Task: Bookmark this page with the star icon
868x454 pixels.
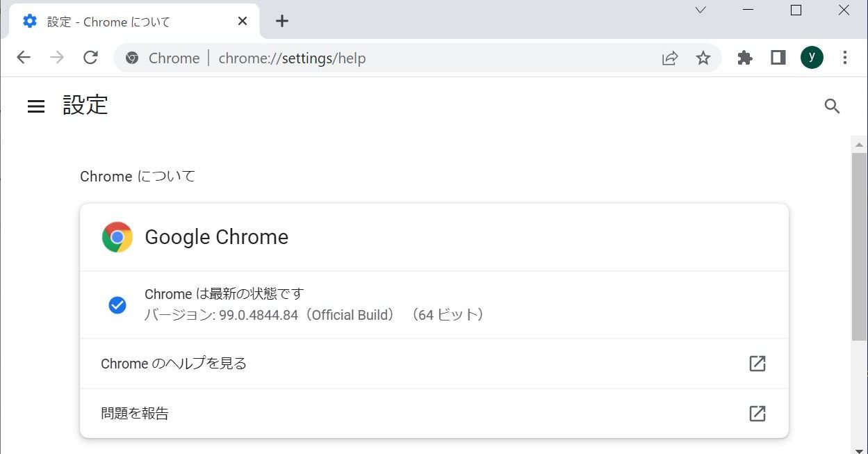Action: pos(703,58)
